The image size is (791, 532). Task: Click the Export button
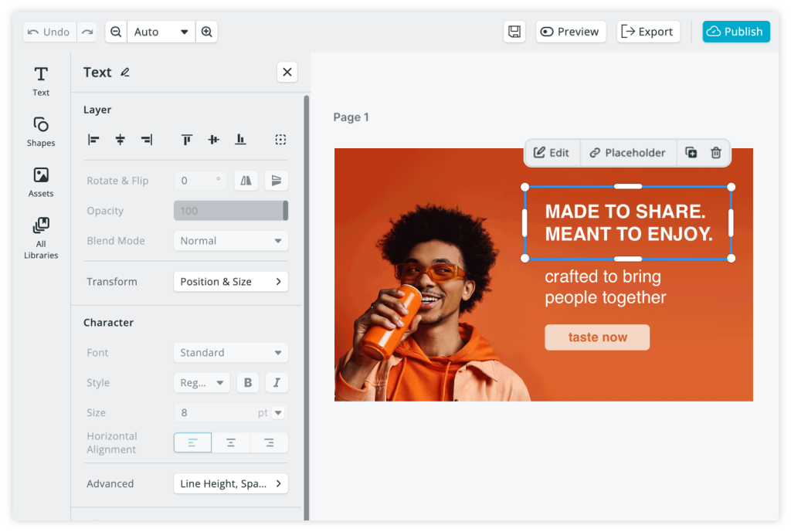(x=647, y=32)
